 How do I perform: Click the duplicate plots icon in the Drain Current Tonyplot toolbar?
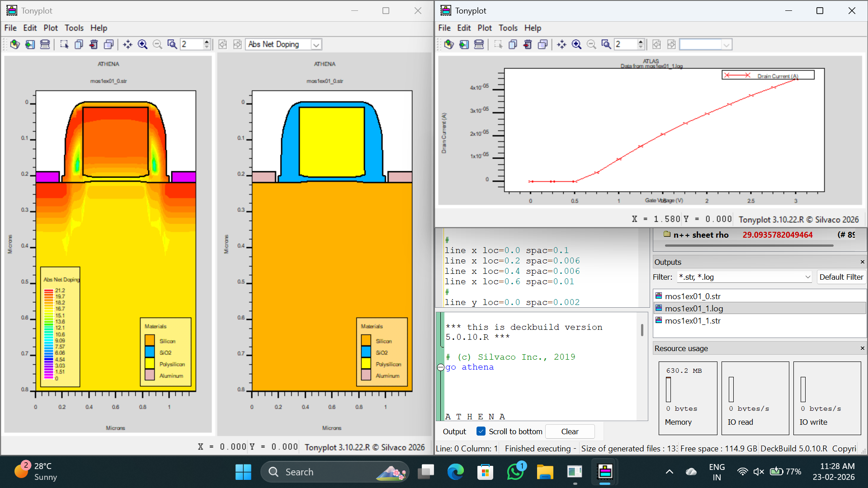542,44
